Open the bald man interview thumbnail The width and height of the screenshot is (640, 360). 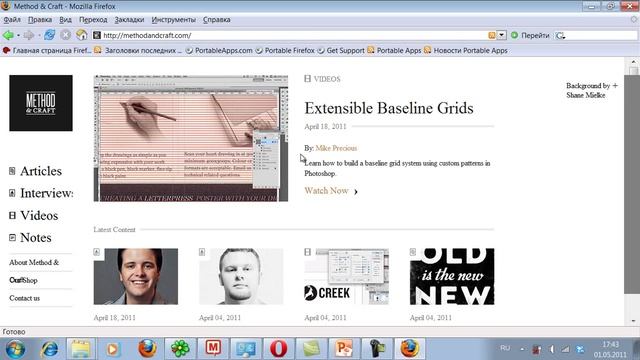241,276
